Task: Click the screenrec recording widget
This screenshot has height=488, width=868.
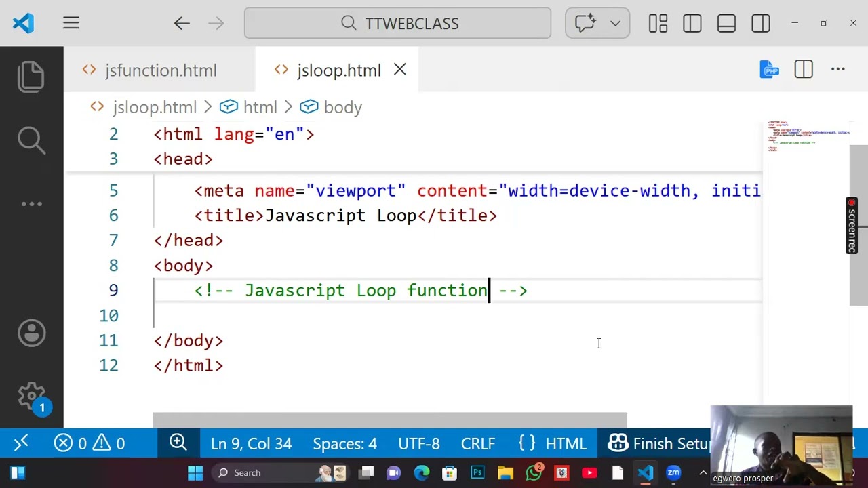Action: [852, 226]
